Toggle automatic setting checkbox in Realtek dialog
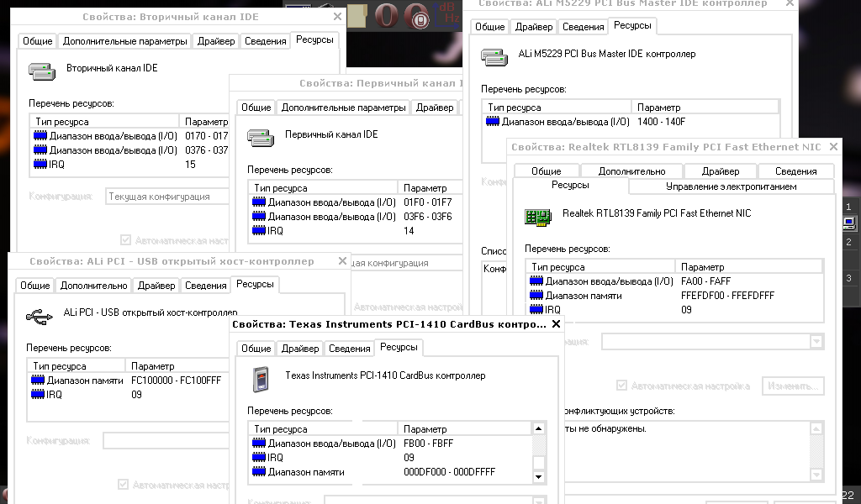The image size is (861, 504). click(x=622, y=386)
